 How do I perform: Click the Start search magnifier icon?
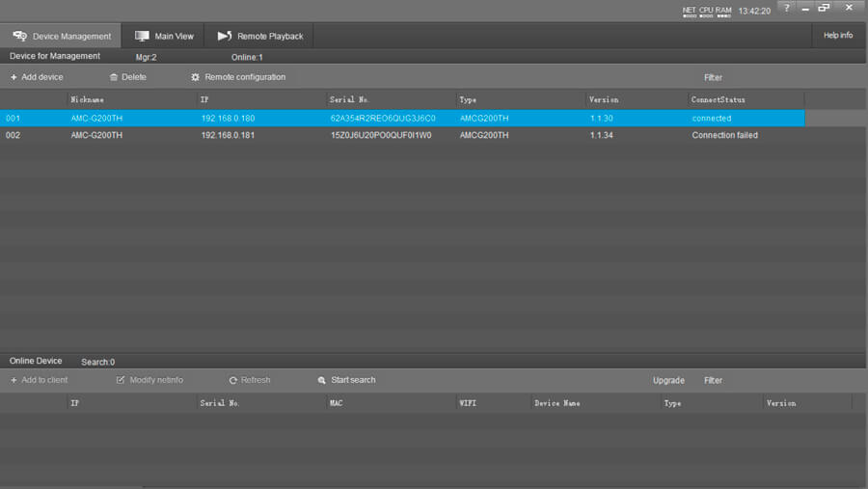[322, 380]
